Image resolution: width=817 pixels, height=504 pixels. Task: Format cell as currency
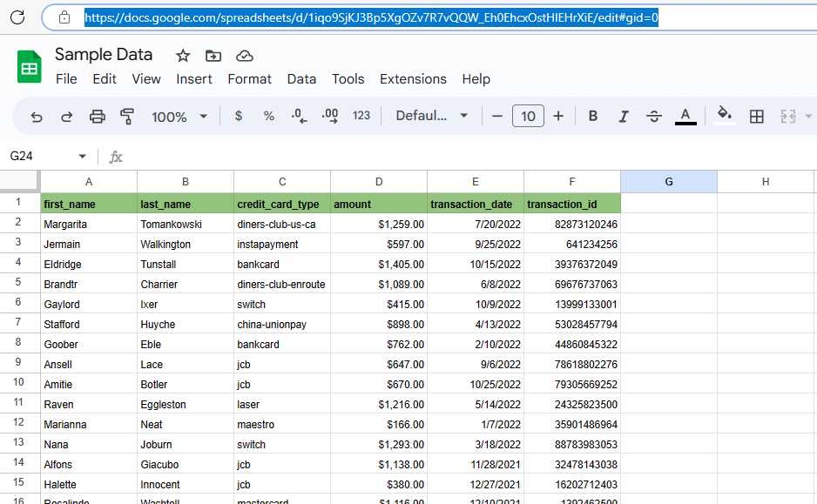(x=238, y=116)
